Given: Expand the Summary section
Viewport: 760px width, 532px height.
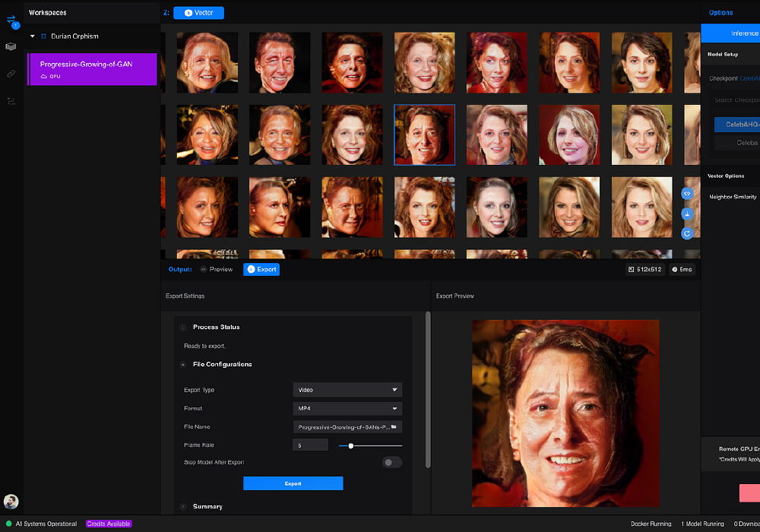Looking at the screenshot, I should [207, 506].
